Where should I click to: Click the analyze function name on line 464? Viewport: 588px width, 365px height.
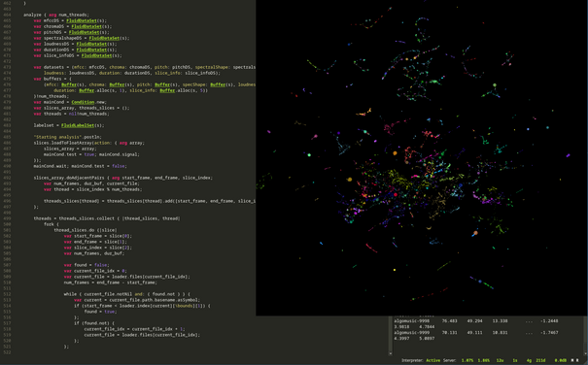pyautogui.click(x=32, y=15)
